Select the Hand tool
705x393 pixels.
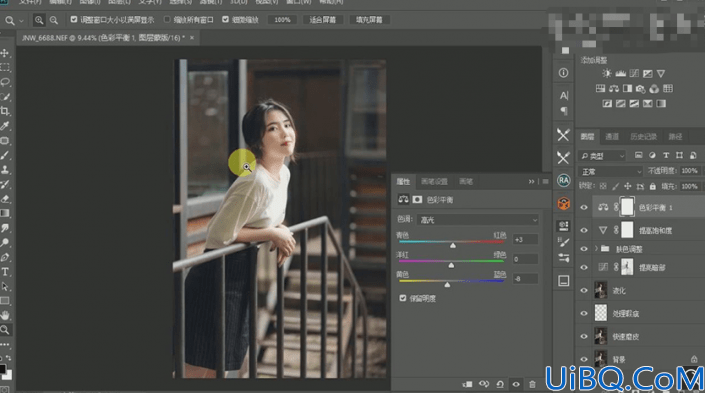click(x=5, y=315)
